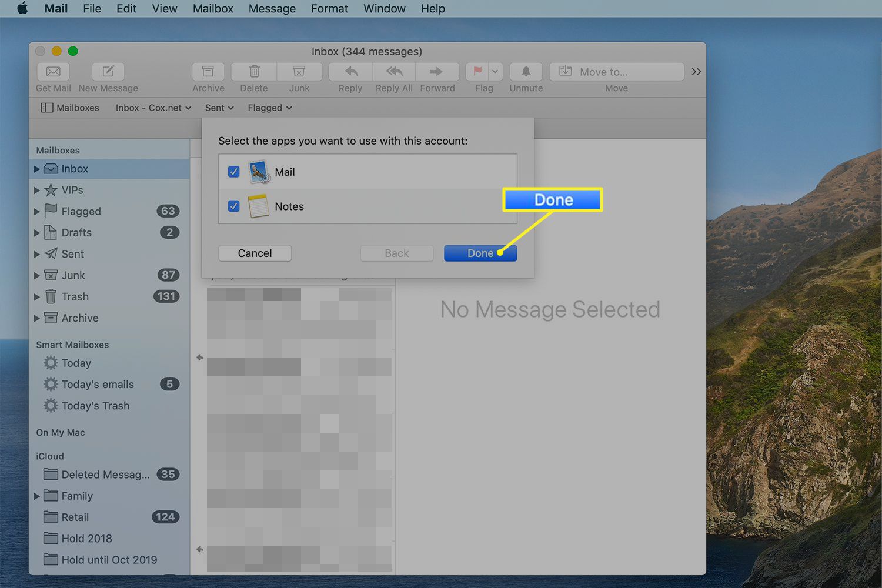Image resolution: width=882 pixels, height=588 pixels.
Task: Expand the Trash mailbox triangle
Action: pyautogui.click(x=36, y=296)
